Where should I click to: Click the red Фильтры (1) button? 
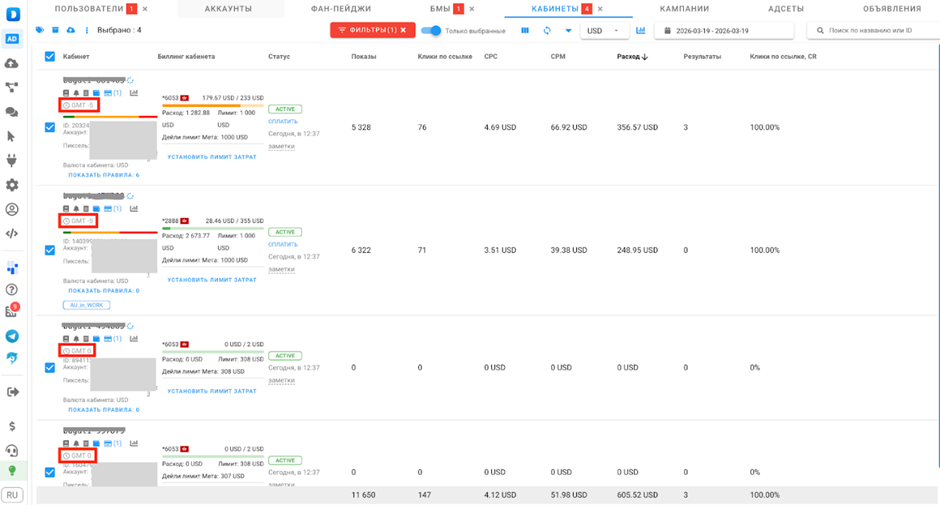coord(372,31)
